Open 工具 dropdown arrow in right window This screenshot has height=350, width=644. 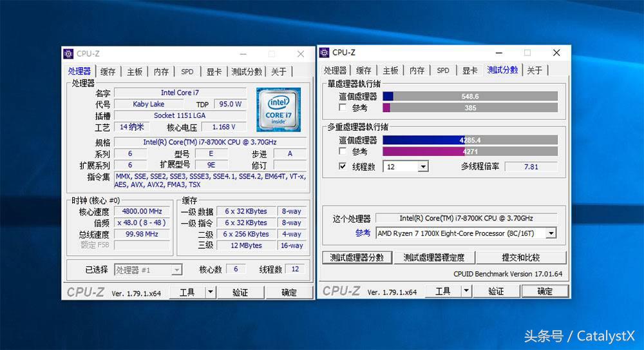(466, 291)
